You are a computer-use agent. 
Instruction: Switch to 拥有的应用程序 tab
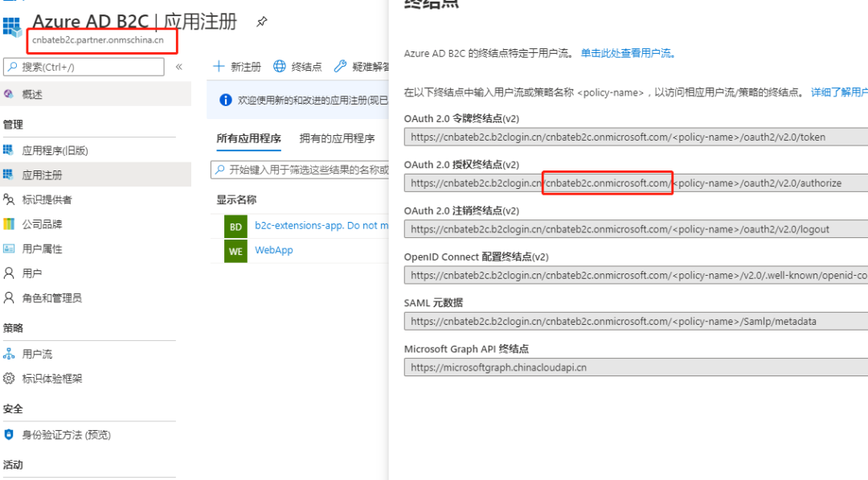337,138
